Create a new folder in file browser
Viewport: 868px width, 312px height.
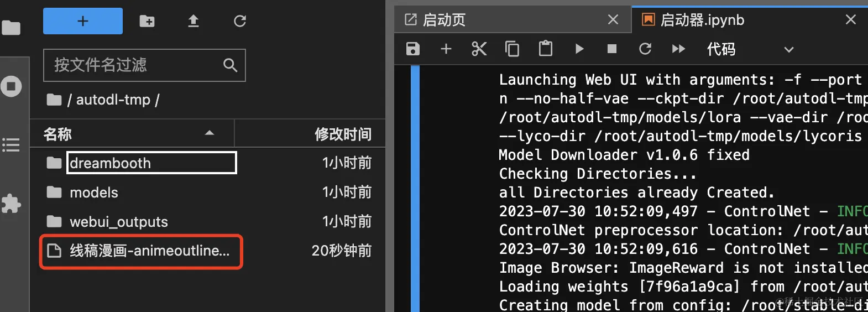point(147,21)
